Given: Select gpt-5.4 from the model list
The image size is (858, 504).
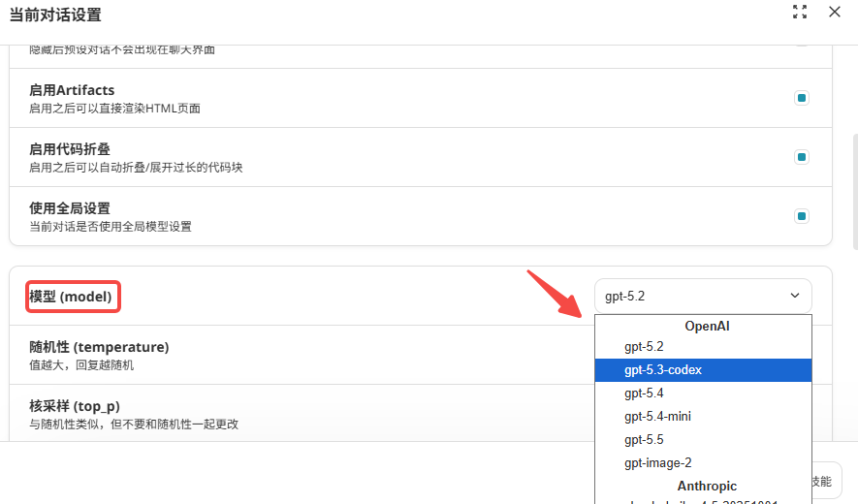Looking at the screenshot, I should (703, 394).
